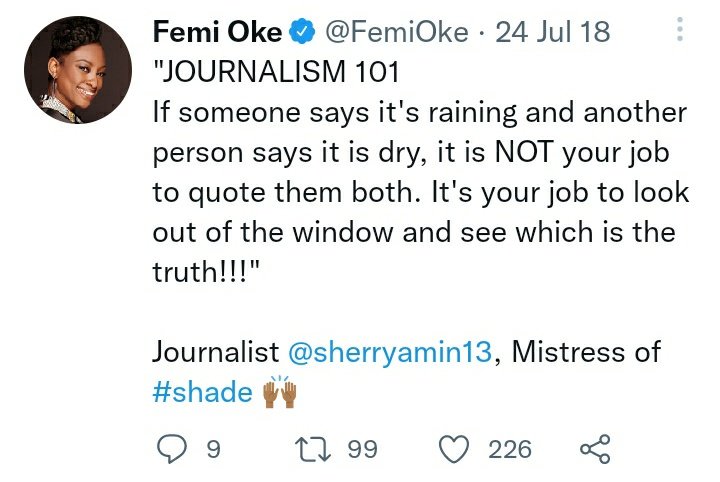
Task: Open the #shade hashtag
Action: [x=202, y=392]
